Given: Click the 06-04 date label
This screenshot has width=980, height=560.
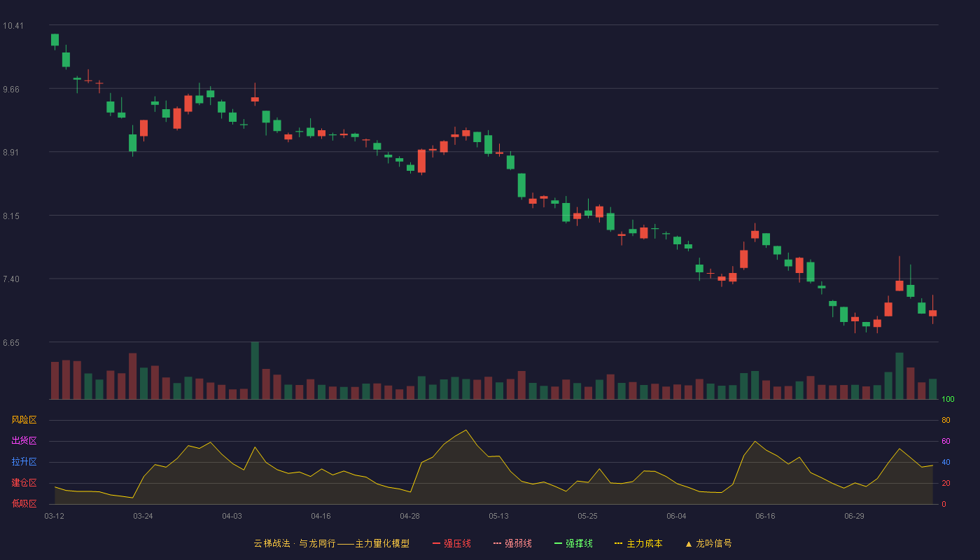Looking at the screenshot, I should [x=676, y=516].
